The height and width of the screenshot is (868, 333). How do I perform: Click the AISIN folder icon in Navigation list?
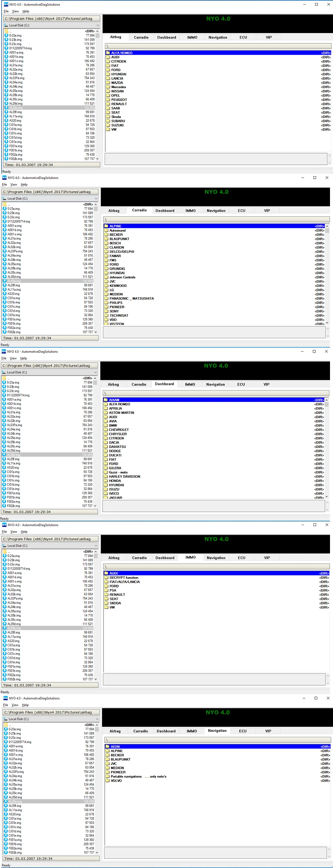pos(107,747)
